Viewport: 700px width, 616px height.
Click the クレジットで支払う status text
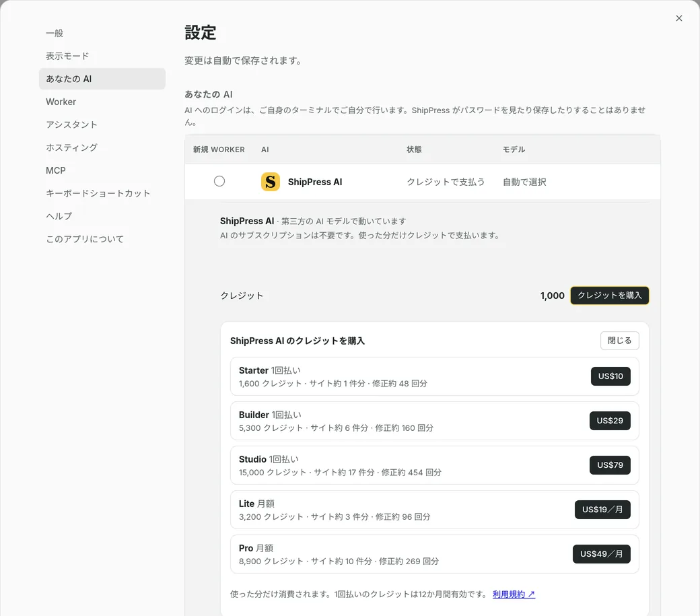tap(445, 182)
